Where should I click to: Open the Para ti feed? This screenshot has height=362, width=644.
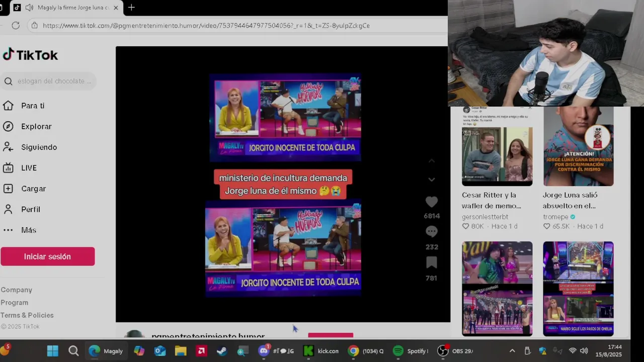pyautogui.click(x=24, y=106)
